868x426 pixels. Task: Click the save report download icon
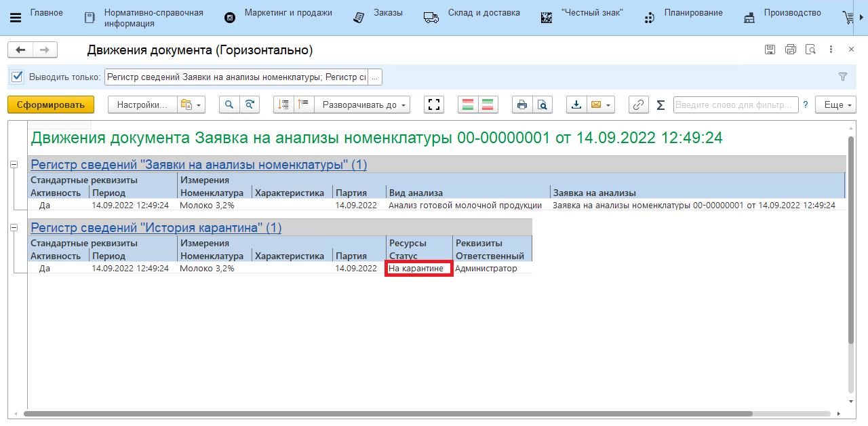(x=576, y=104)
